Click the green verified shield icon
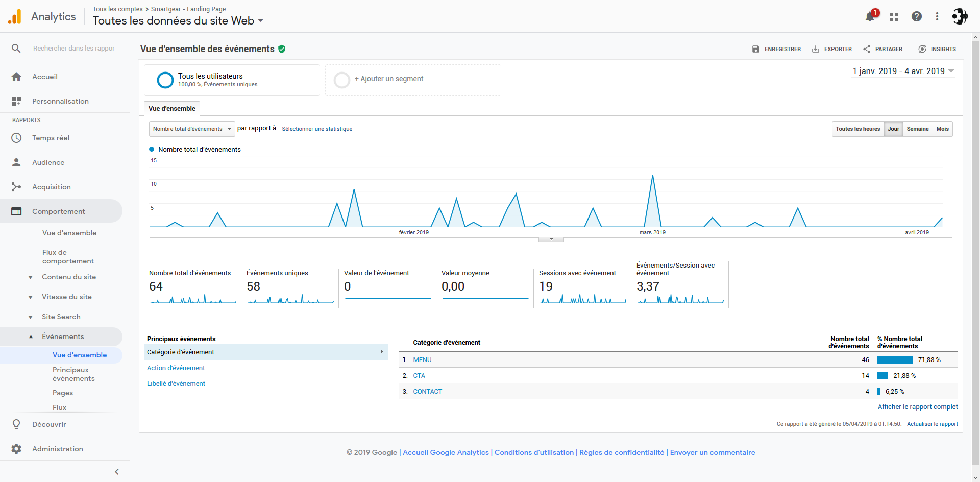The height and width of the screenshot is (482, 980). 282,49
